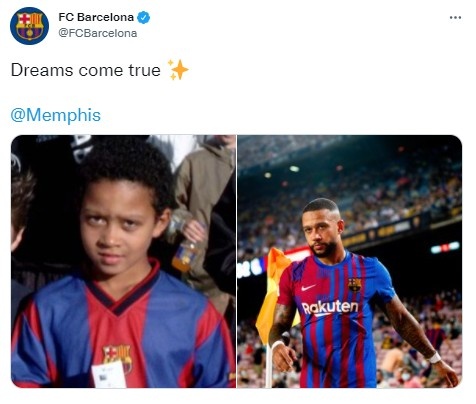The image size is (476, 404).
Task: Click Barcelona crest on striped jersey
Action: pyautogui.click(x=355, y=285)
